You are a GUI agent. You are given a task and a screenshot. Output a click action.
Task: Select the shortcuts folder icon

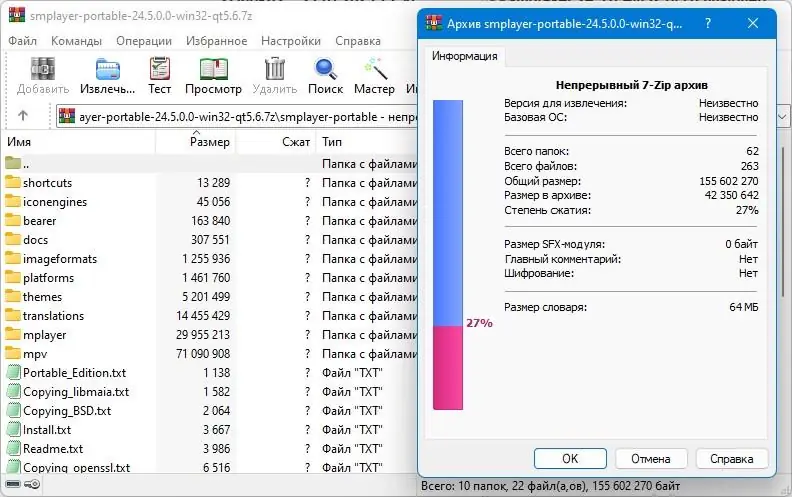pos(13,182)
